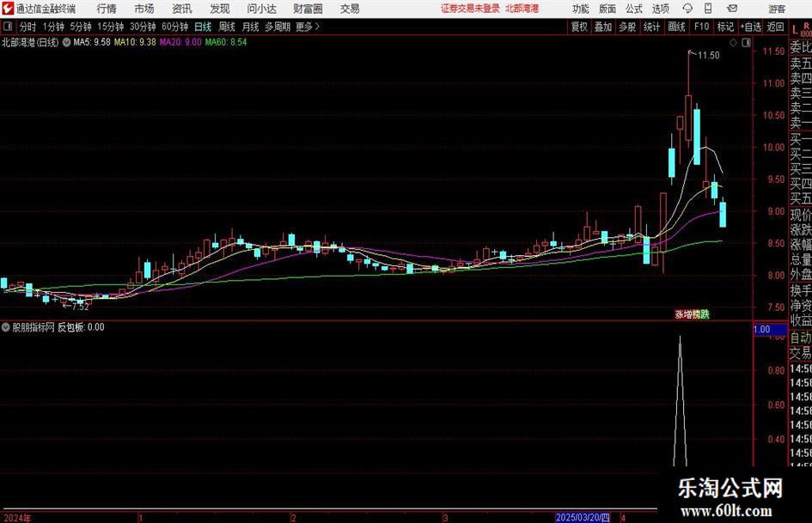
Task: Switch to the 60分钟 period
Action: pyautogui.click(x=175, y=27)
